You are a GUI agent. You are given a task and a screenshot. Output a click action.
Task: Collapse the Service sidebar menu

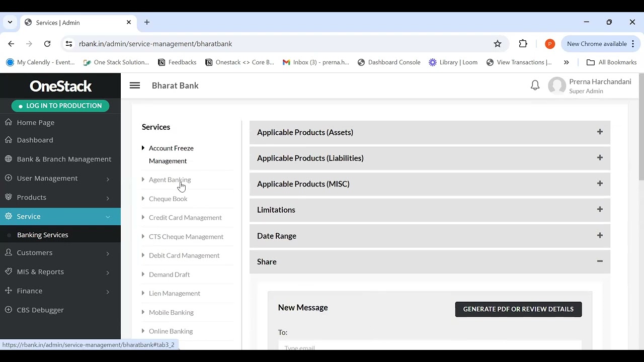pyautogui.click(x=60, y=216)
